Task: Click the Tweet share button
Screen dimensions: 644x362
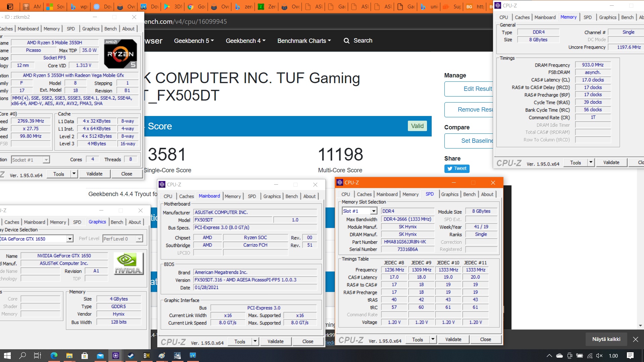Action: point(457,169)
